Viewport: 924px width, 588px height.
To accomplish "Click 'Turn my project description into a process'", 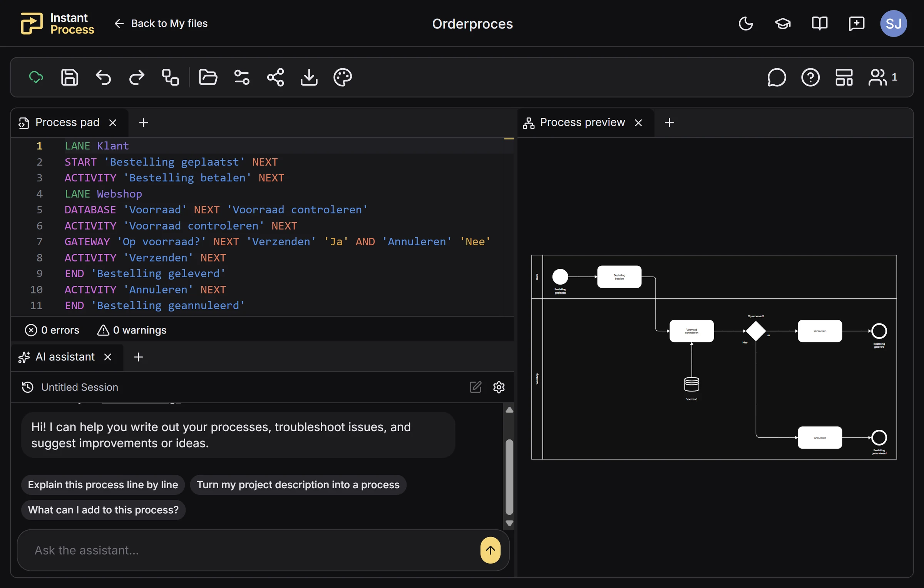I will (x=298, y=484).
